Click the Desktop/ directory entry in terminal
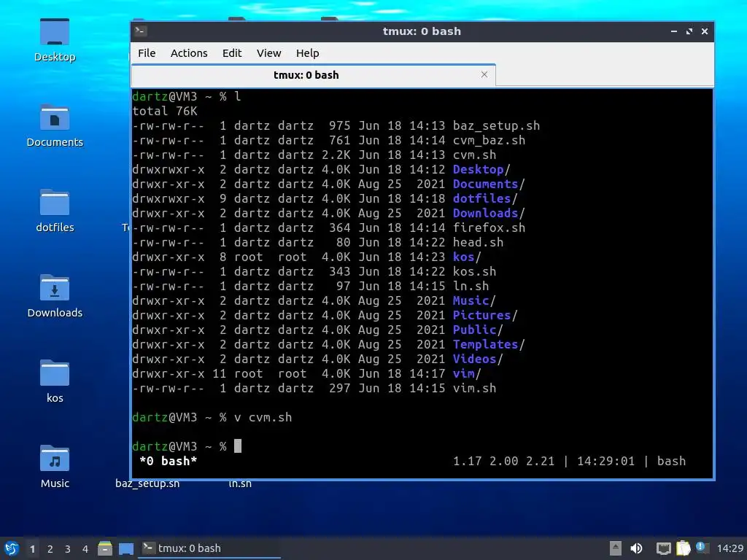747x560 pixels. tap(481, 169)
